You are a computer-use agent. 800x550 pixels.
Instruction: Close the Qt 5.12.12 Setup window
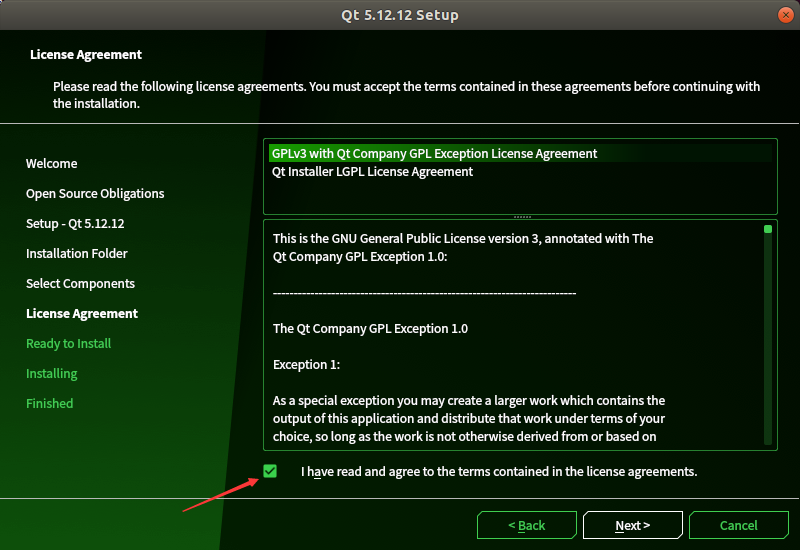pyautogui.click(x=786, y=15)
